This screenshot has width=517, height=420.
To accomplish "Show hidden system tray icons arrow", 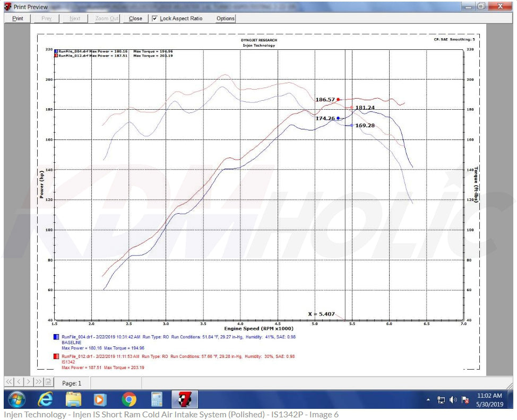I will [x=428, y=399].
